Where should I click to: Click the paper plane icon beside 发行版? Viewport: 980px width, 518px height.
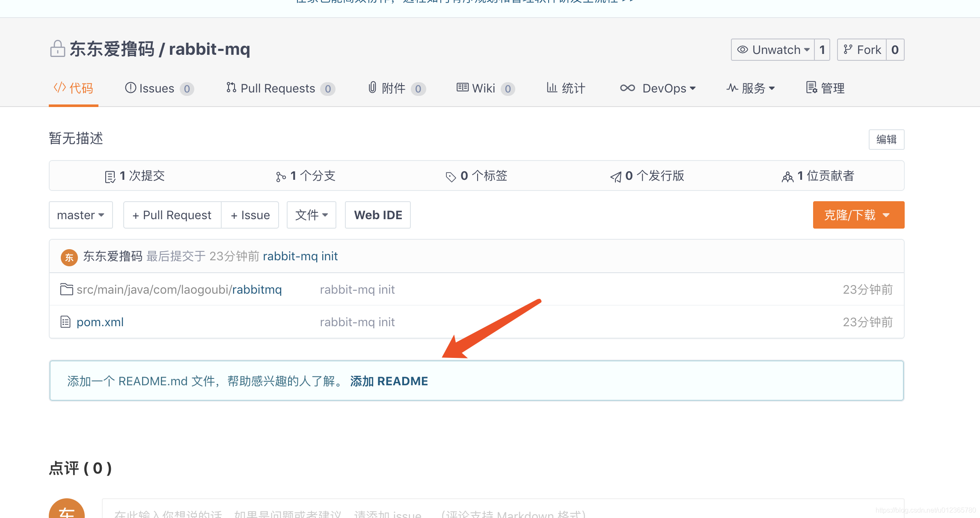tap(616, 177)
